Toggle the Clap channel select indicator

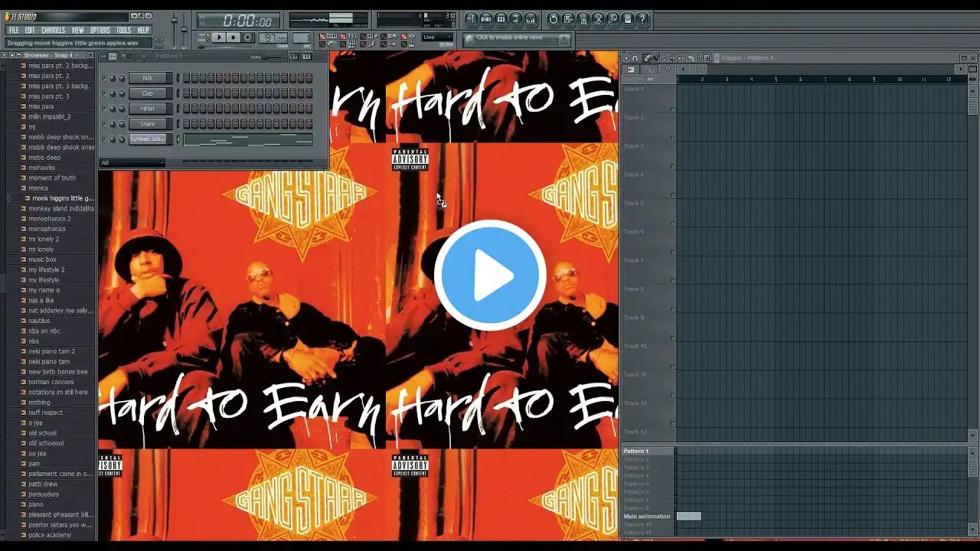(x=178, y=93)
